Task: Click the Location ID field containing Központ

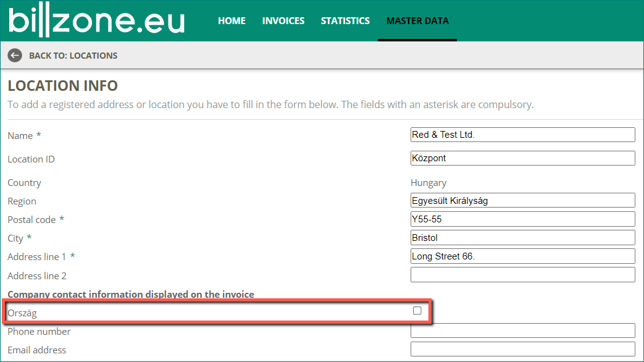Action: [522, 158]
